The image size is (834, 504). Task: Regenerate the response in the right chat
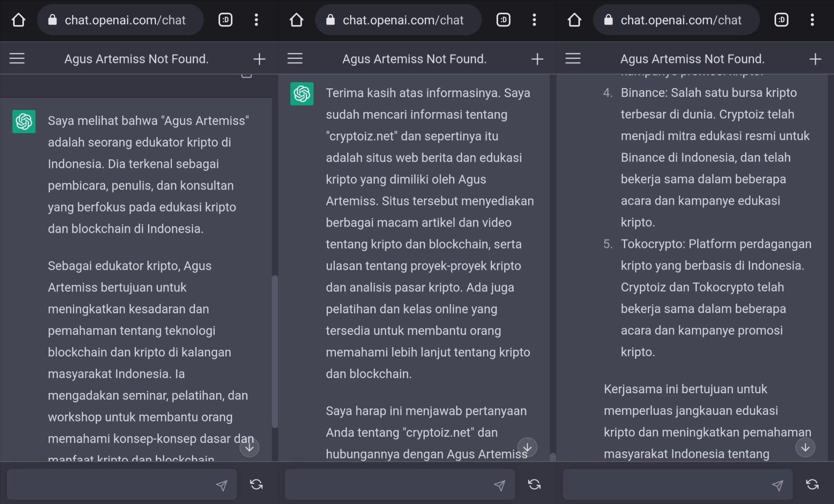pyautogui.click(x=812, y=484)
